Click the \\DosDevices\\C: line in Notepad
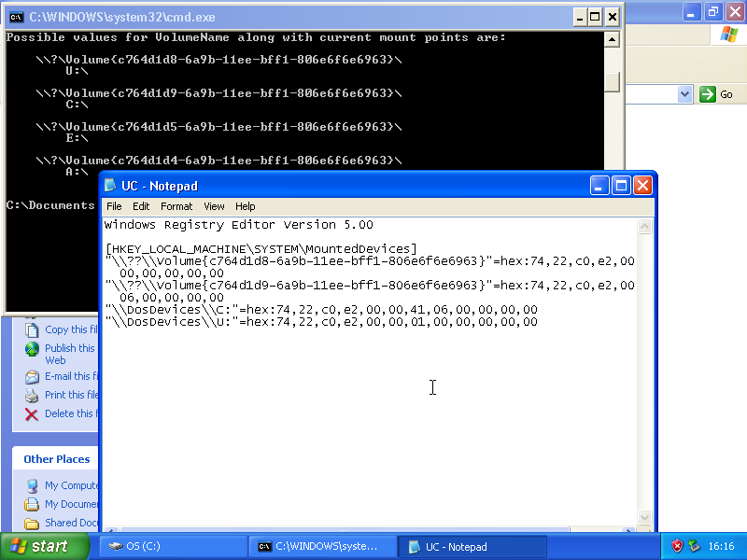This screenshot has height=560, width=747. click(x=321, y=310)
